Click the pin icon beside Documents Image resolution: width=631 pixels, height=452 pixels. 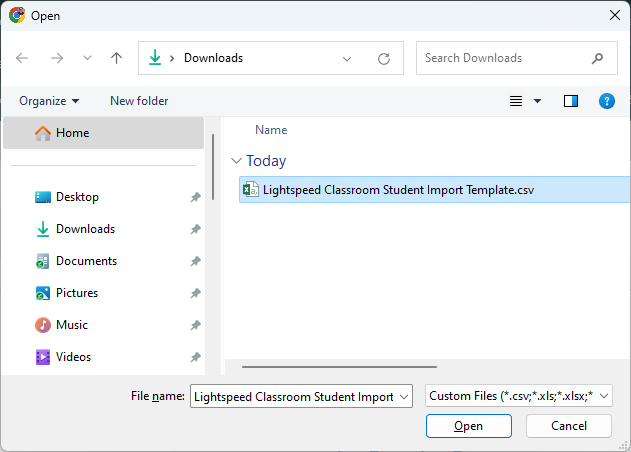tap(196, 261)
